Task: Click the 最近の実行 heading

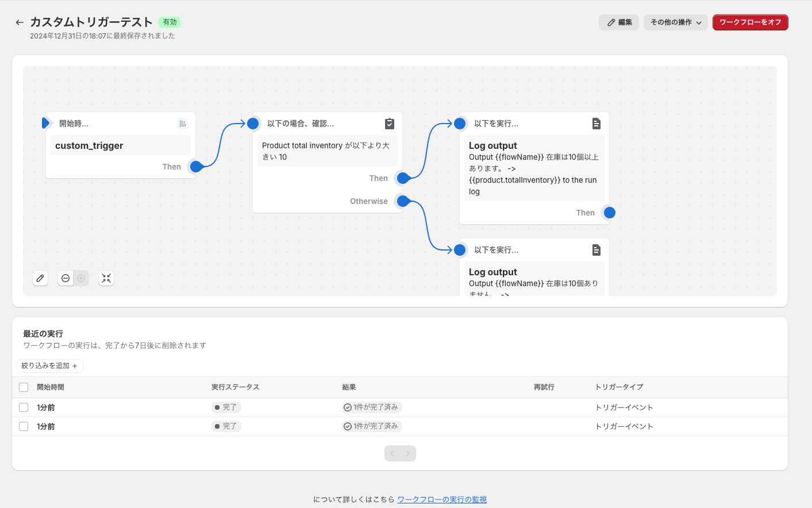Action: [x=43, y=334]
